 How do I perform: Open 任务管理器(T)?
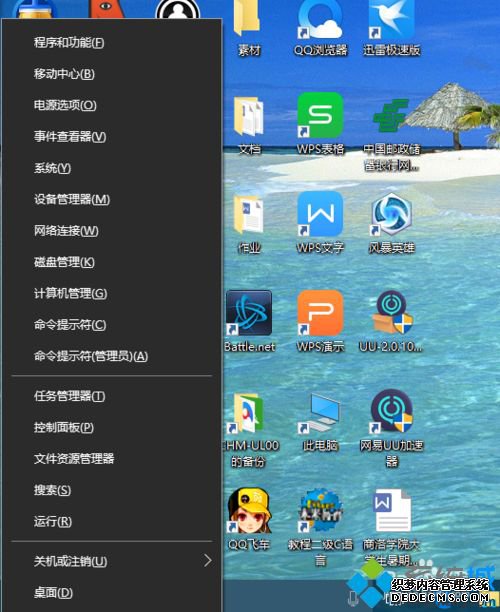pyautogui.click(x=112, y=396)
